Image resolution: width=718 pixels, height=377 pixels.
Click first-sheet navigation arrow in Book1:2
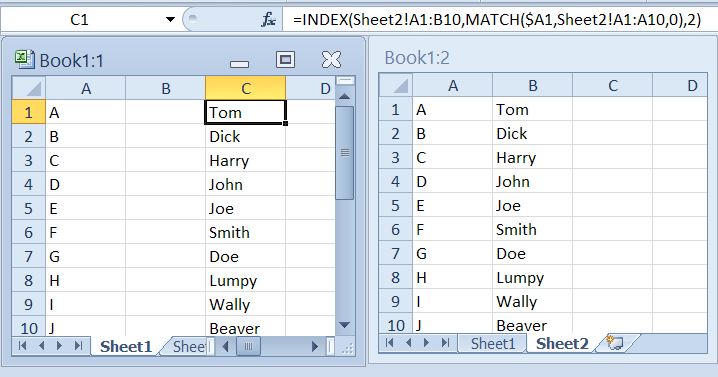pos(390,343)
